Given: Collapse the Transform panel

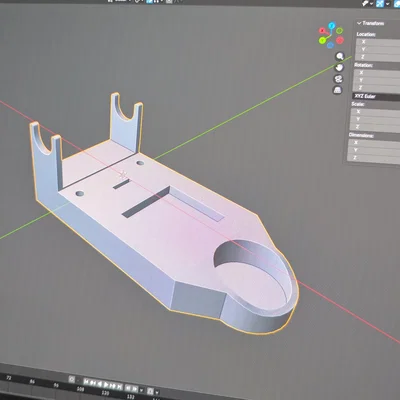Looking at the screenshot, I should pyautogui.click(x=359, y=23).
